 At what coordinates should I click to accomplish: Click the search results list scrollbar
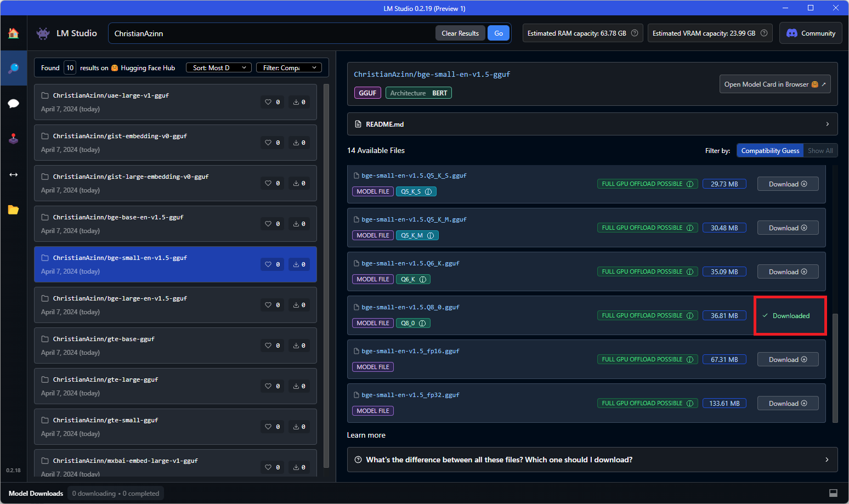coord(326,274)
